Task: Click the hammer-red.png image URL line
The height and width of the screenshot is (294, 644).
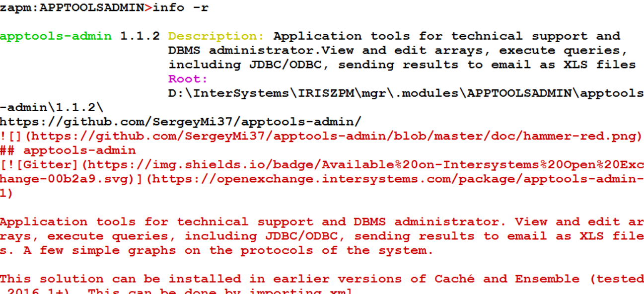Action: coord(321,136)
